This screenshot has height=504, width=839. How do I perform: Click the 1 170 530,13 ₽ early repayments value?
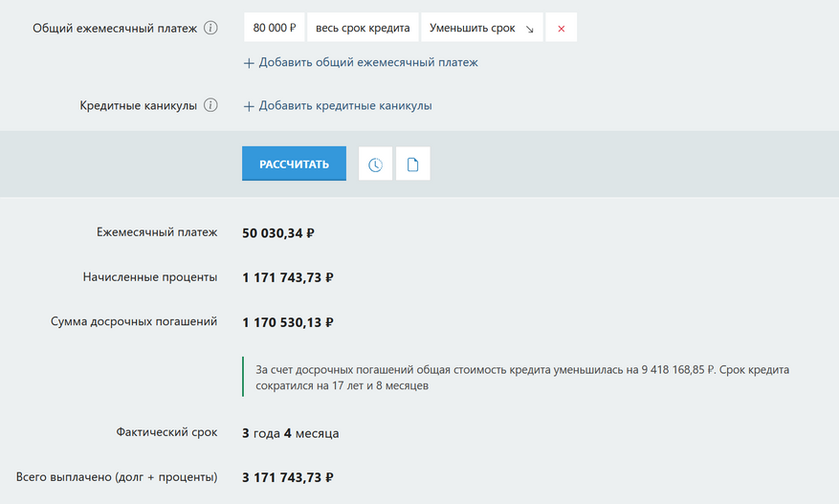(288, 322)
